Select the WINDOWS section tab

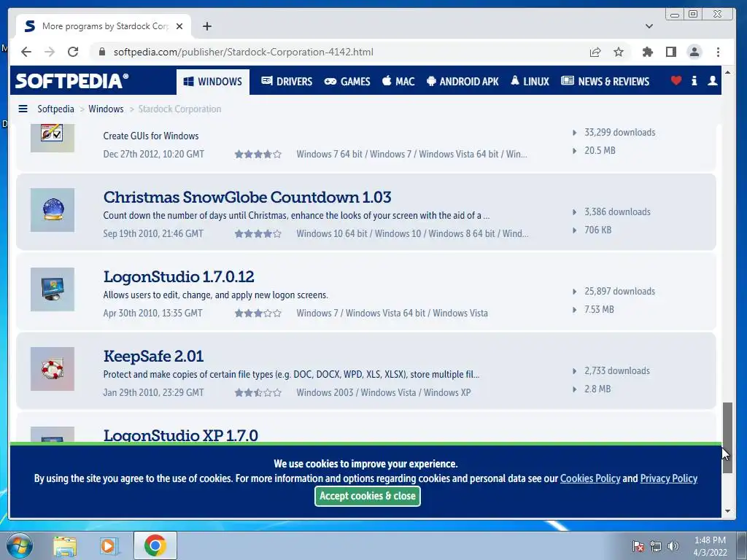click(213, 82)
